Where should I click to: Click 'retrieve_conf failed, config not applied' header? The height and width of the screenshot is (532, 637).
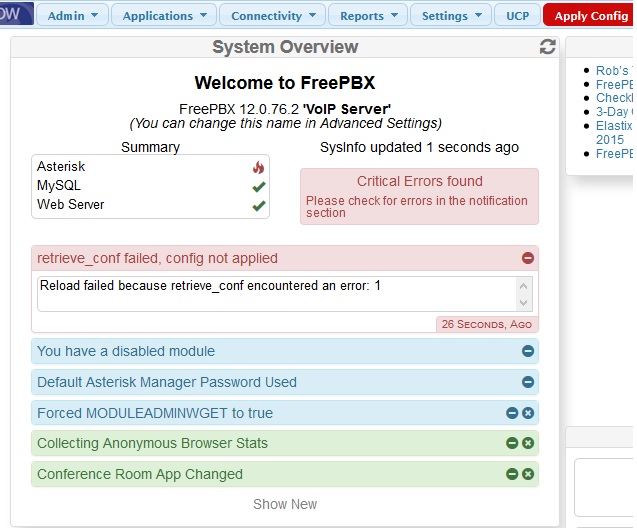[x=285, y=258]
